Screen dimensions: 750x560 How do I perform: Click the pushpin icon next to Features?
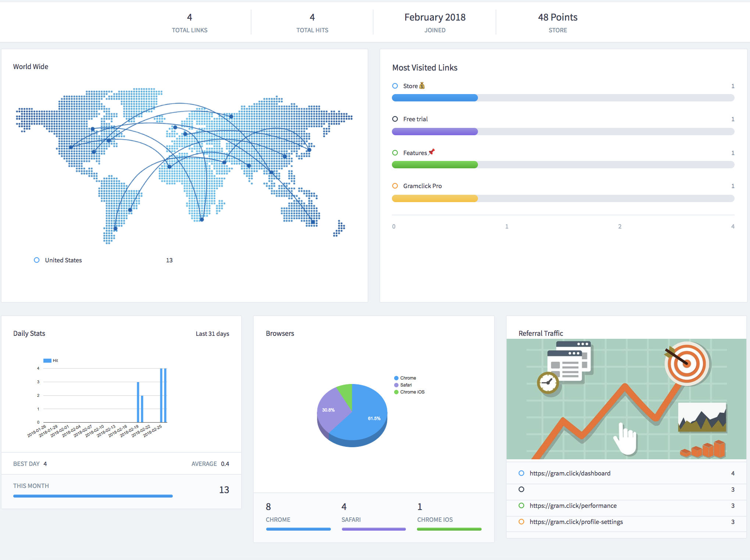(x=432, y=152)
